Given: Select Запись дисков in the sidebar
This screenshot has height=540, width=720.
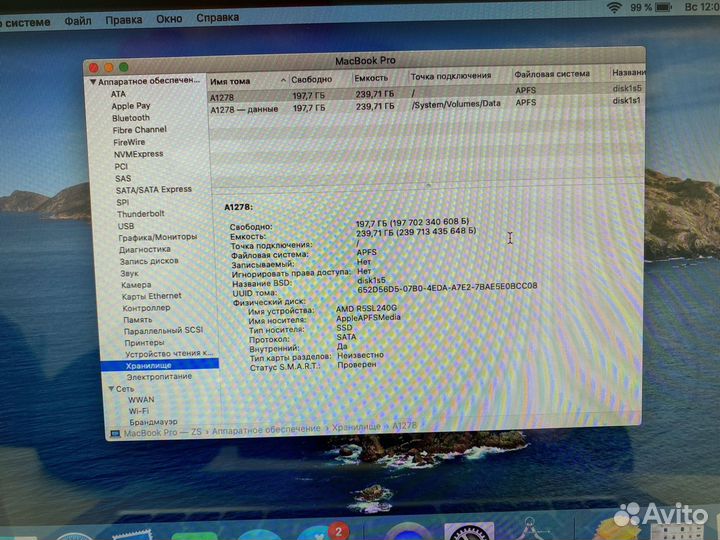Looking at the screenshot, I should pos(149,261).
